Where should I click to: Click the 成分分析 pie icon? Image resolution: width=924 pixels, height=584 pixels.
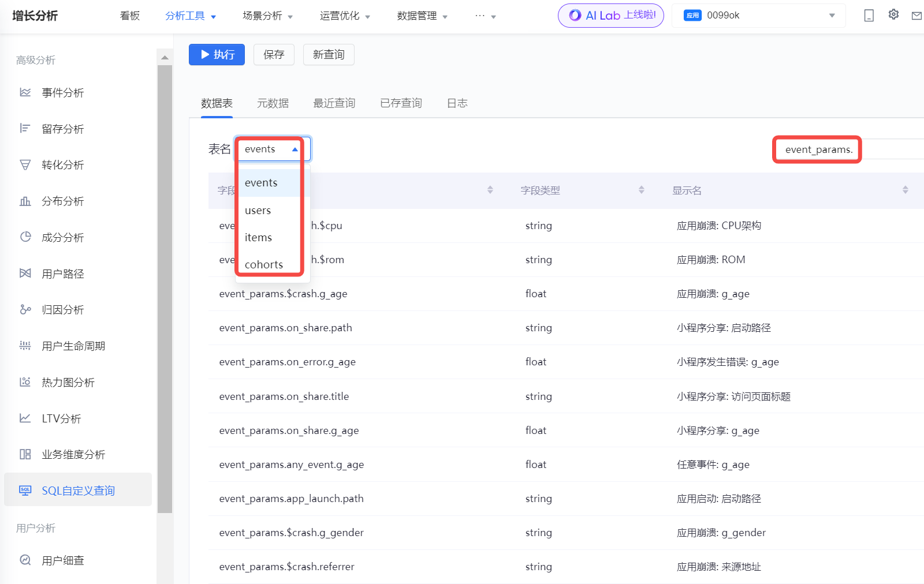[x=25, y=237]
